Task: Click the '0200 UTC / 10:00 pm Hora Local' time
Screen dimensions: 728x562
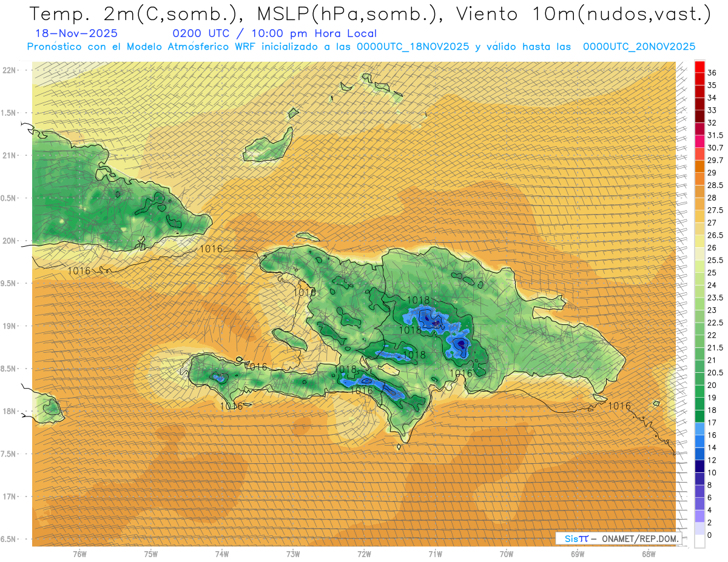Action: [274, 34]
